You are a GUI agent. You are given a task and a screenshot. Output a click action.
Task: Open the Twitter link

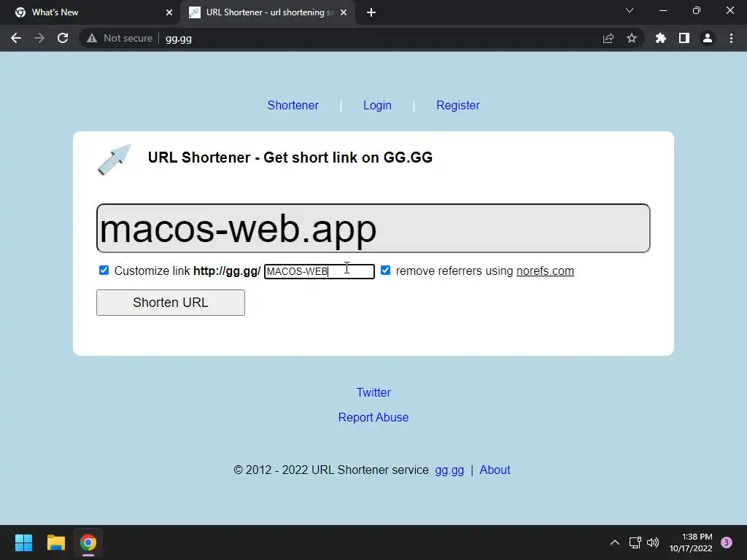373,392
